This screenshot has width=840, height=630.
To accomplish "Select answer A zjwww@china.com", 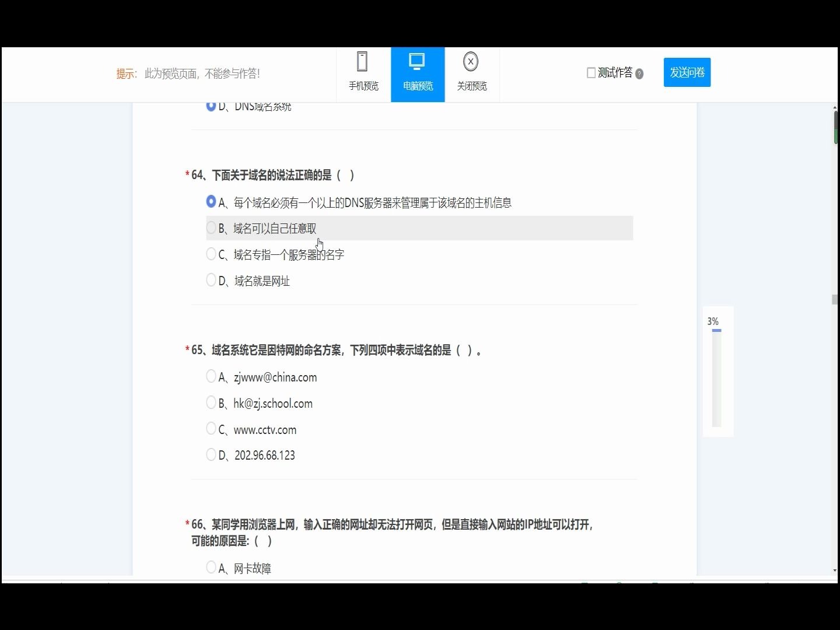I will click(211, 376).
